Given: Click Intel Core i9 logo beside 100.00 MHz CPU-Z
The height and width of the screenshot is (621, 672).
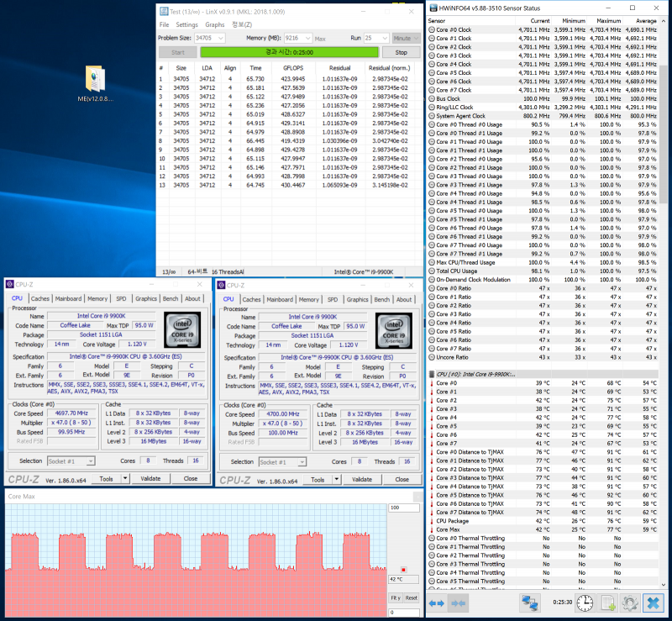Looking at the screenshot, I should click(x=394, y=330).
